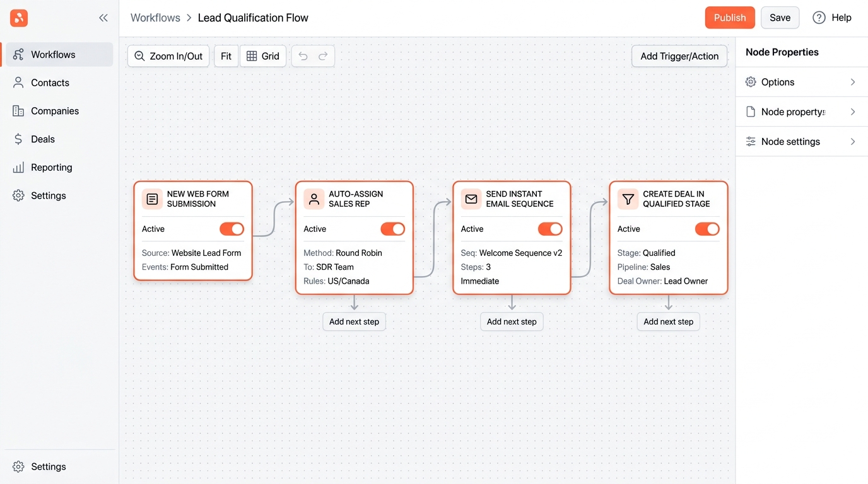The image size is (868, 484).
Task: Click the Help question mark icon
Action: coord(819,18)
